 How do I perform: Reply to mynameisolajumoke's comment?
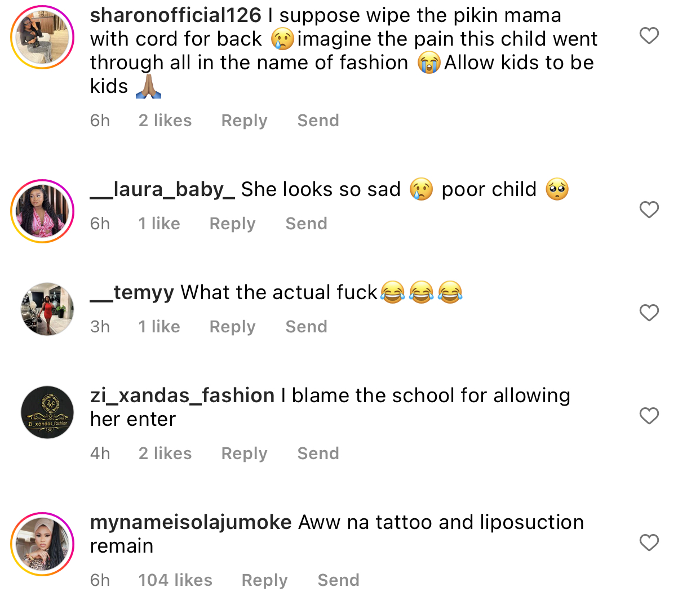pyautogui.click(x=264, y=580)
